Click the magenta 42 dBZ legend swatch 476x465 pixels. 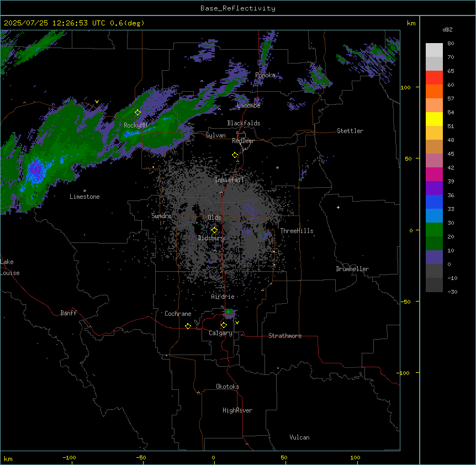(434, 174)
